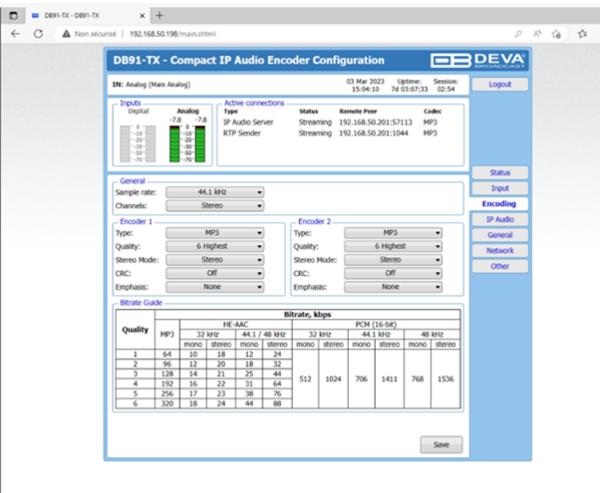The height and width of the screenshot is (493, 600).
Task: Open Encoder 2 Emphasis dropdown
Action: click(393, 287)
